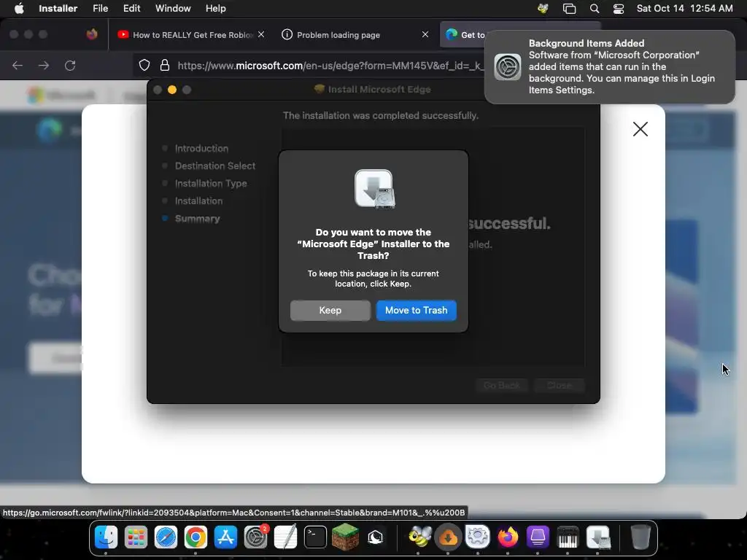Screen dimensions: 747x560
Task: Open TextEdit from the Dock
Action: click(286, 537)
